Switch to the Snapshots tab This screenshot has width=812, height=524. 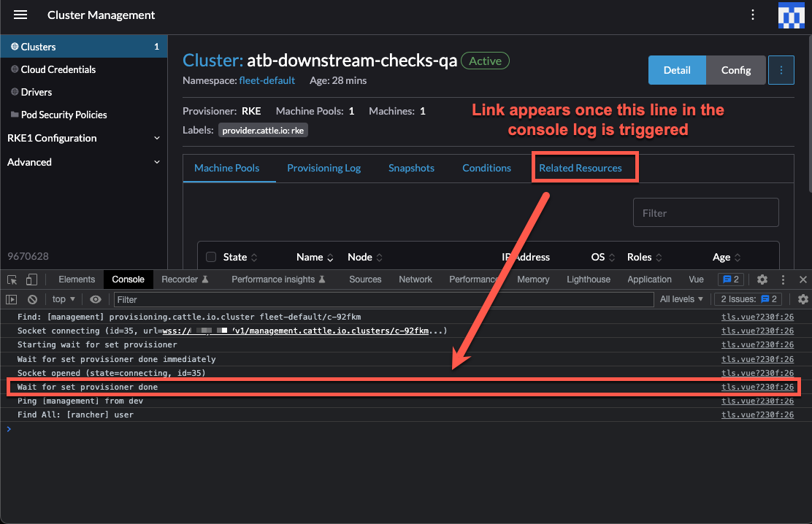(411, 168)
